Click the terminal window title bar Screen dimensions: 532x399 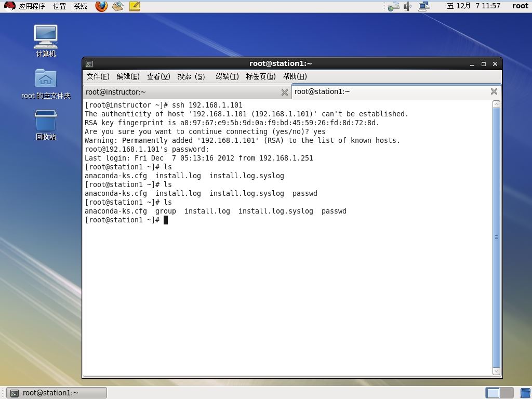click(x=280, y=63)
